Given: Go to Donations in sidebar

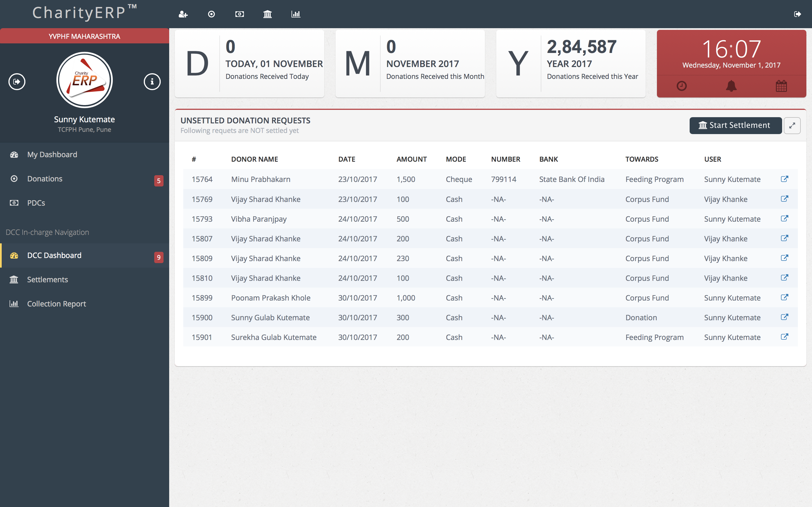Looking at the screenshot, I should tap(45, 179).
